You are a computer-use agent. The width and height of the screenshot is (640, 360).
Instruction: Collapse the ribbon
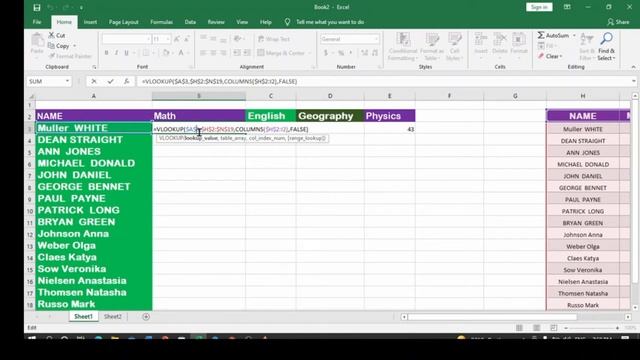633,67
